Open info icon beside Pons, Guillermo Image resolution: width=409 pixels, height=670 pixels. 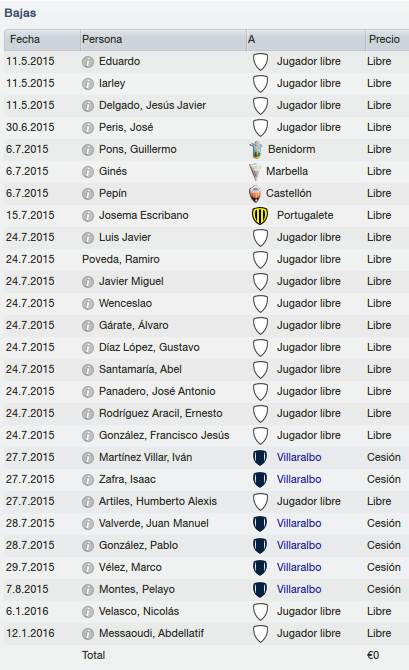click(x=88, y=150)
